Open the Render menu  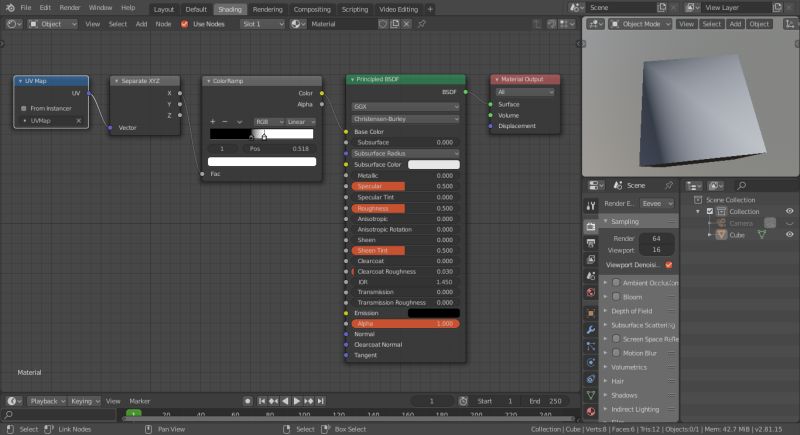point(69,8)
